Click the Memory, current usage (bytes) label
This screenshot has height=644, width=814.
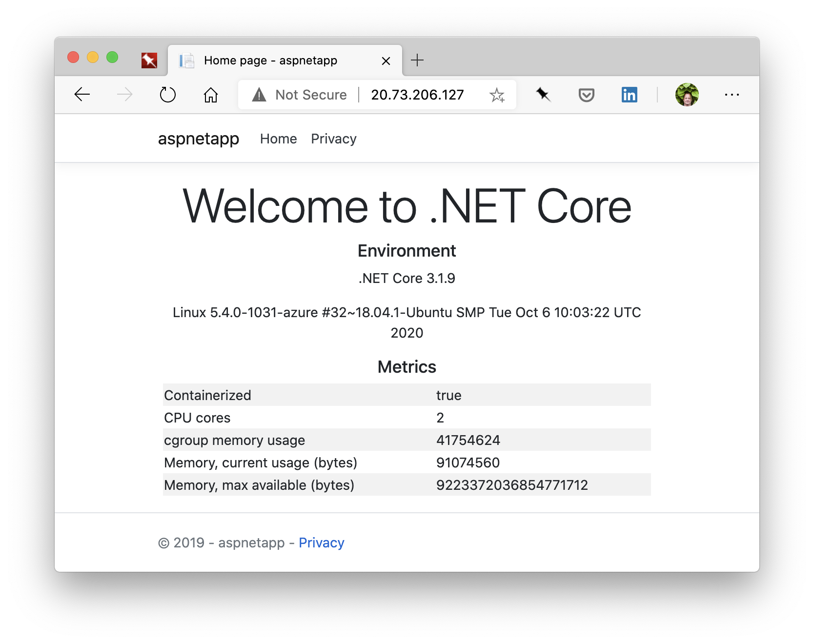(x=261, y=463)
